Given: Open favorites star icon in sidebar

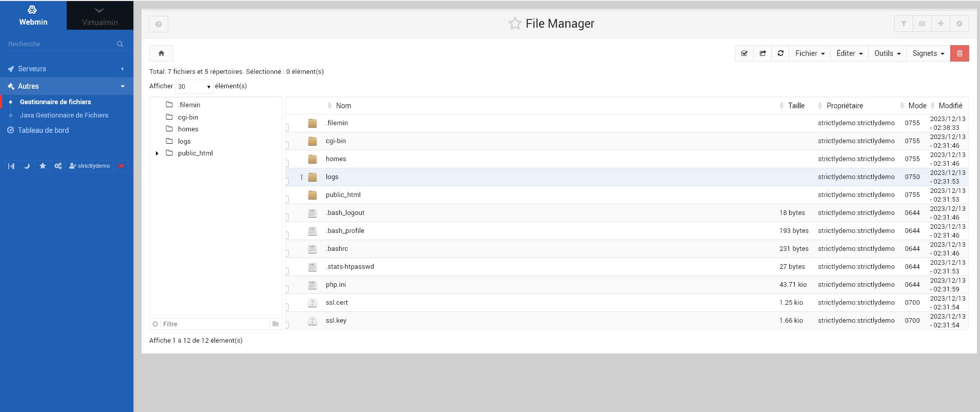Looking at the screenshot, I should coord(43,166).
